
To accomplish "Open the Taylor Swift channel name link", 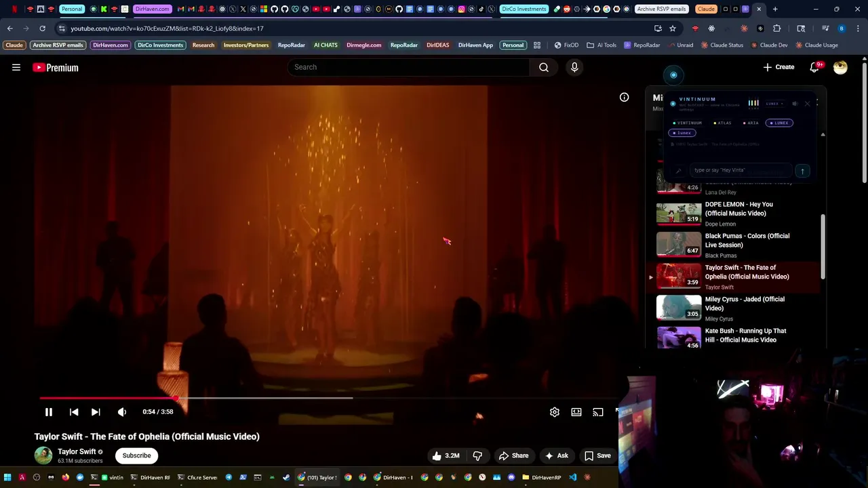I will 77,451.
